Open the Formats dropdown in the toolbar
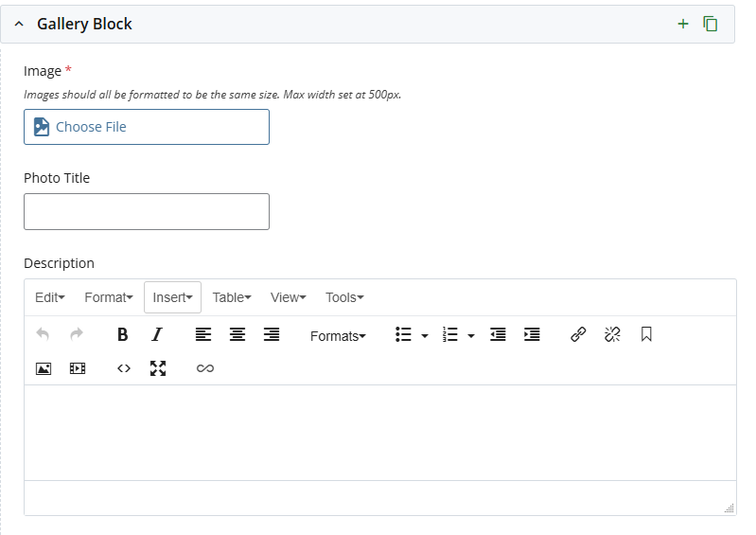This screenshot has width=756, height=535. coord(338,335)
